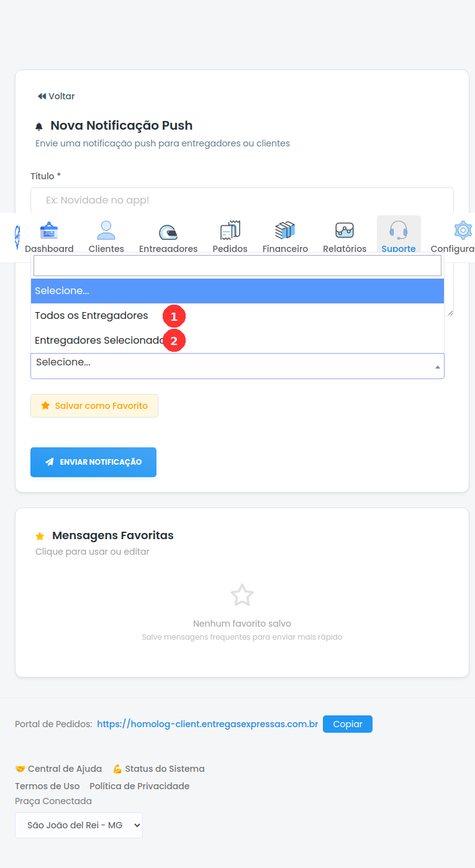Choose the highlighted Selecione... option

click(237, 290)
